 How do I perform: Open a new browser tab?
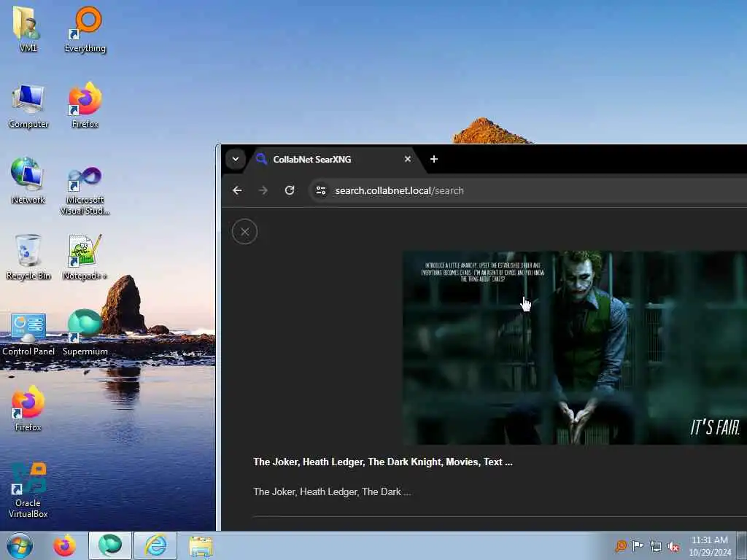click(433, 159)
